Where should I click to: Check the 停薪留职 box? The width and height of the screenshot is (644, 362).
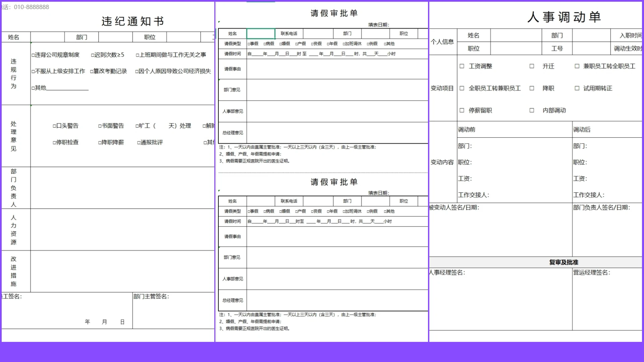(x=462, y=110)
